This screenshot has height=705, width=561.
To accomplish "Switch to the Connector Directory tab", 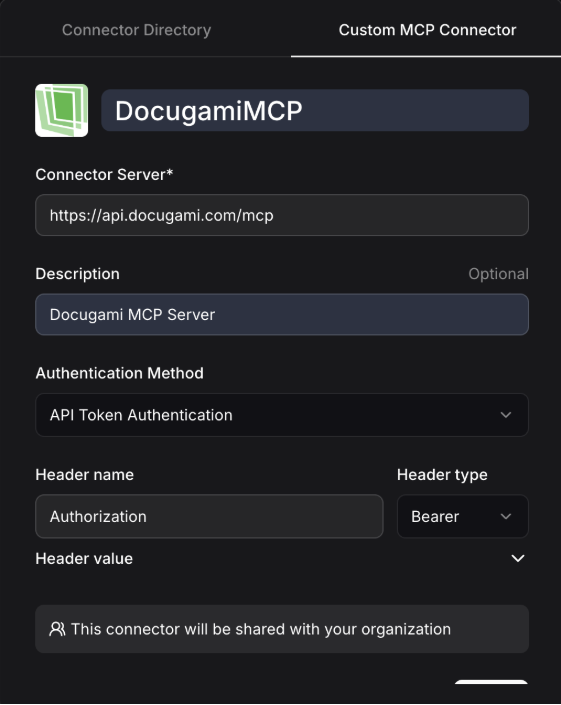I will pyautogui.click(x=136, y=30).
